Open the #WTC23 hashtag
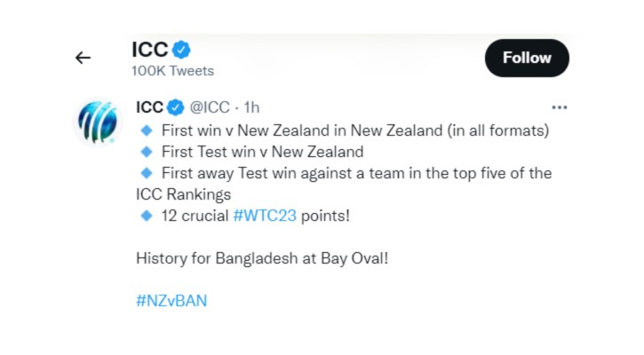 point(265,216)
